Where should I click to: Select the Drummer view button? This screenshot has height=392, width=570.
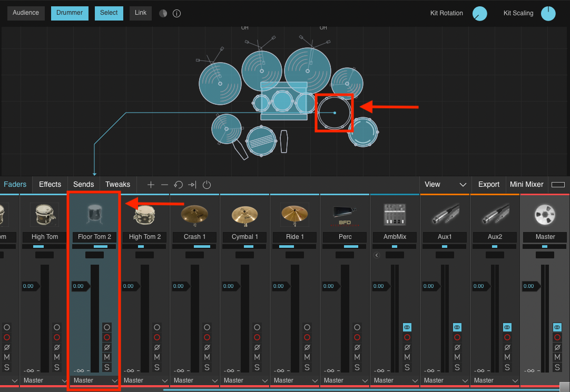point(70,13)
